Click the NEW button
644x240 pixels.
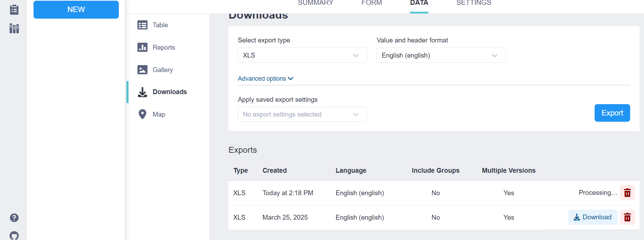[76, 10]
